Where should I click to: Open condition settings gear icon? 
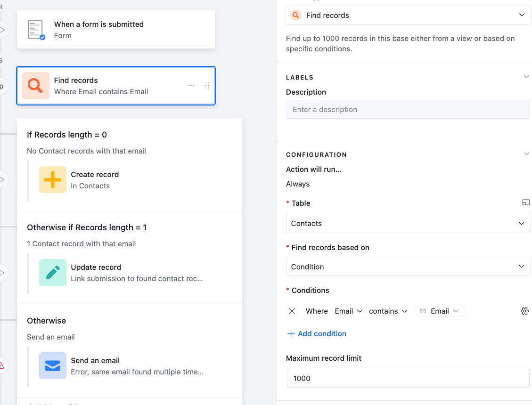(524, 311)
